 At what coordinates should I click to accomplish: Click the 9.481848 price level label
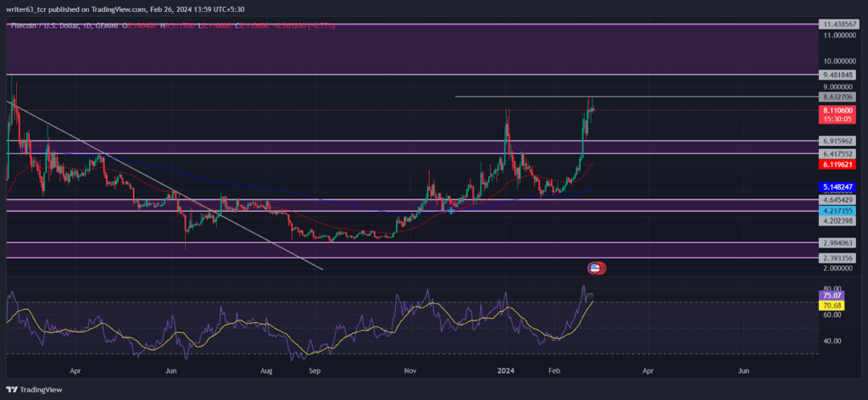(x=839, y=75)
